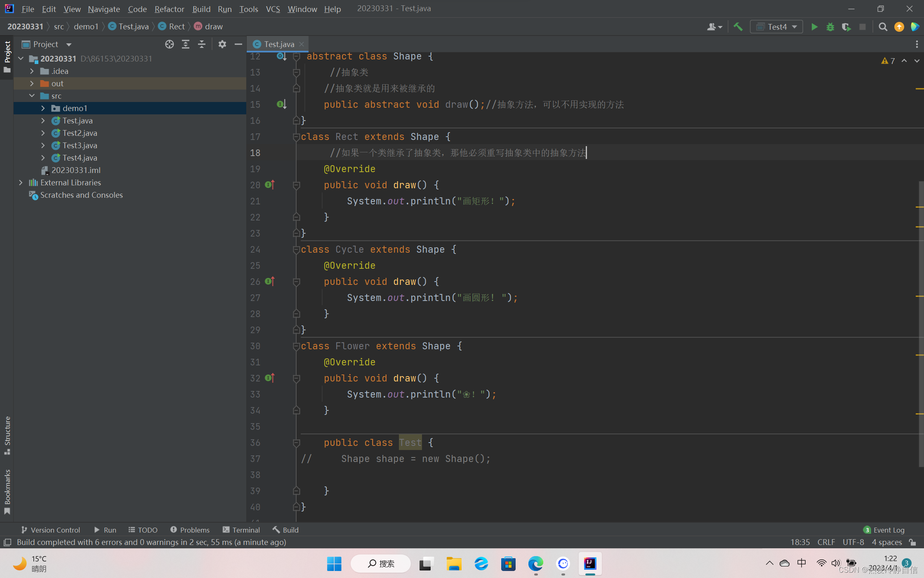Viewport: 924px width, 578px height.
Task: Collapse the 20230331 project root
Action: click(21, 59)
